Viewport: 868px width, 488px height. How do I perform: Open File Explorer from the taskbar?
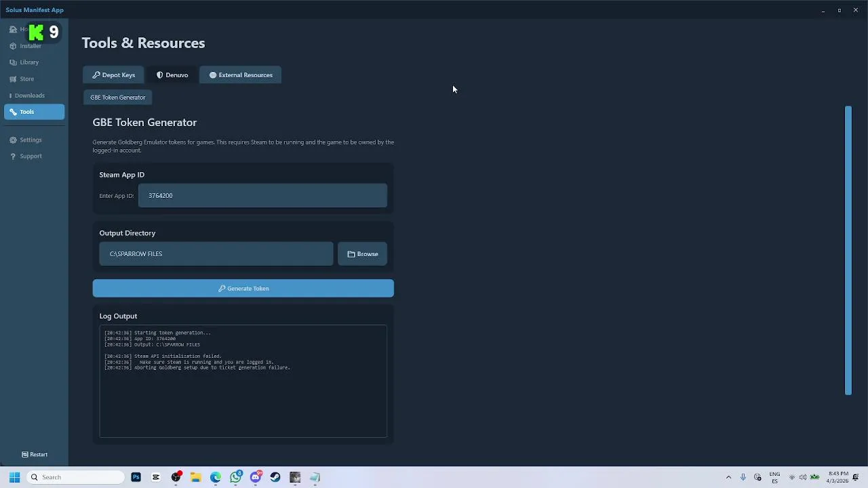click(196, 477)
